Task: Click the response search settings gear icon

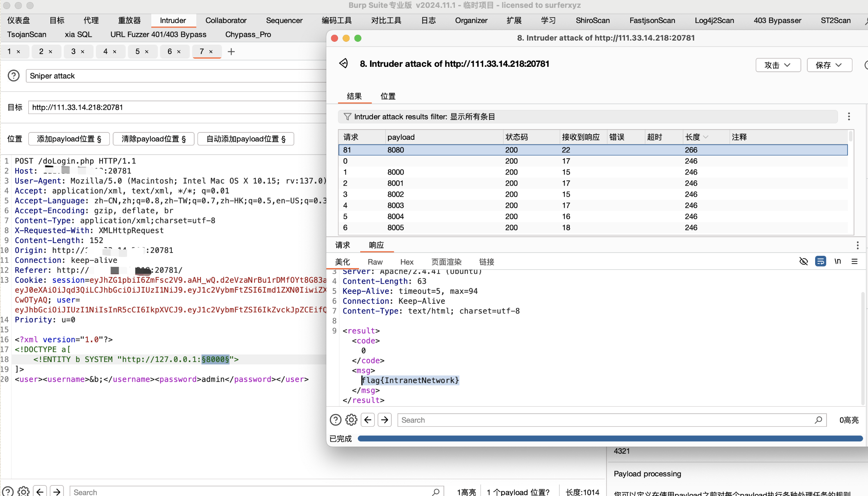Action: pos(351,420)
